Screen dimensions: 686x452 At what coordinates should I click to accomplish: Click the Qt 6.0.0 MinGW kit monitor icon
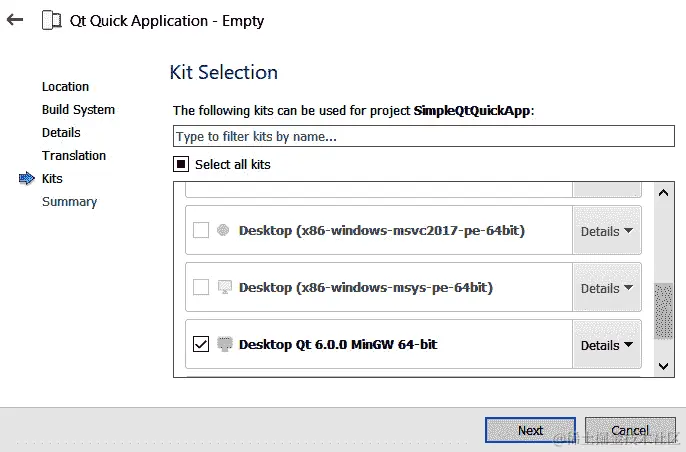[x=225, y=344]
